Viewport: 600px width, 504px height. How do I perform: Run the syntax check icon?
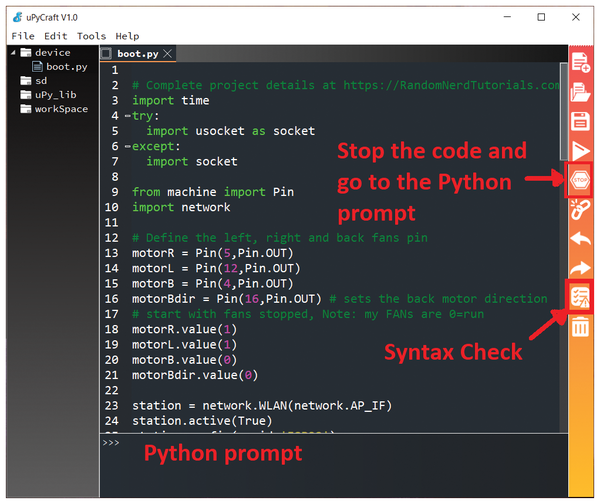580,297
